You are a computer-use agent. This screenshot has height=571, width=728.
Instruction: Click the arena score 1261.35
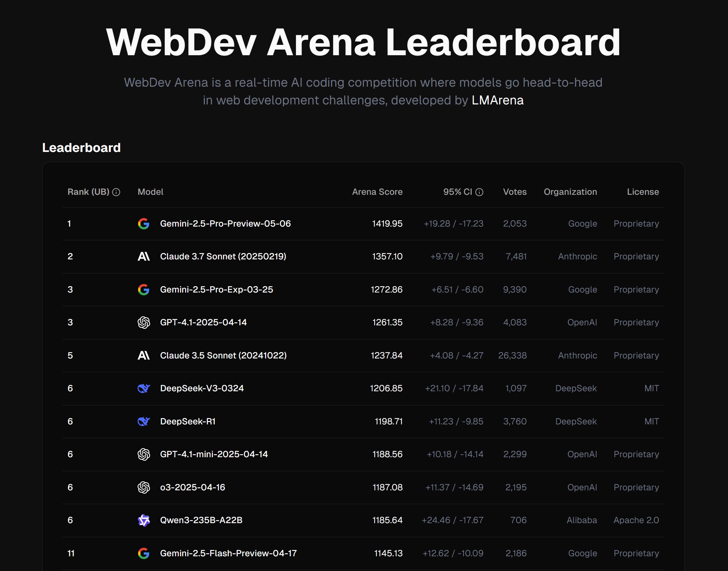387,322
